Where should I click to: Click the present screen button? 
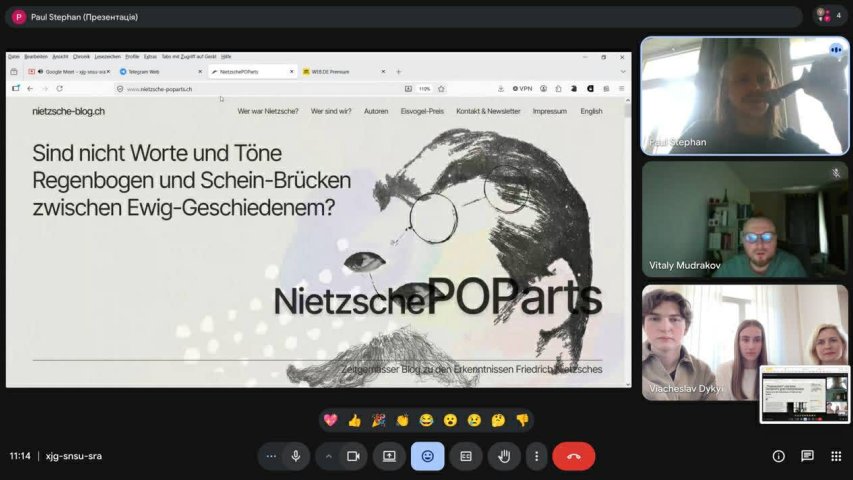point(389,456)
